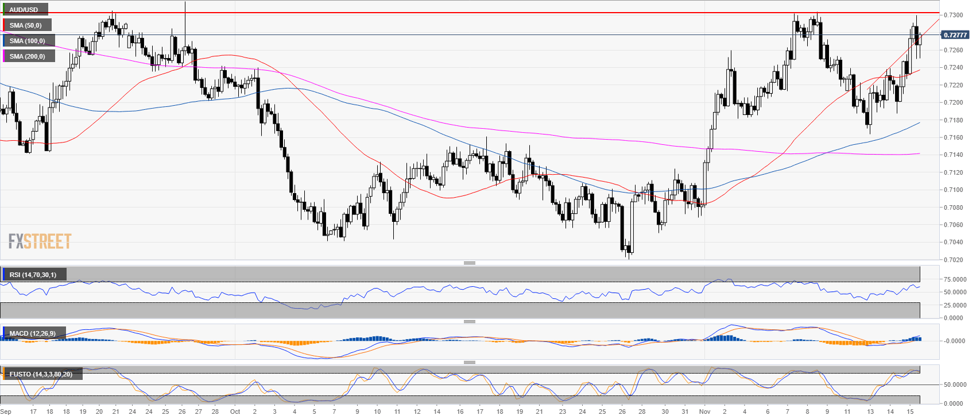The height and width of the screenshot is (419, 980).
Task: Click the 0.72777 current price tag
Action: pyautogui.click(x=955, y=35)
